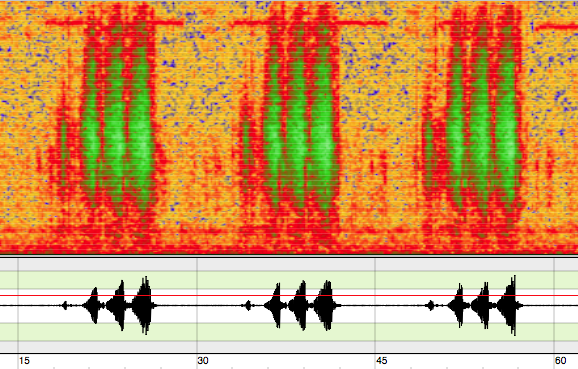Click the thin red tone line above second call
The width and height of the screenshot is (578, 369).
(310, 23)
